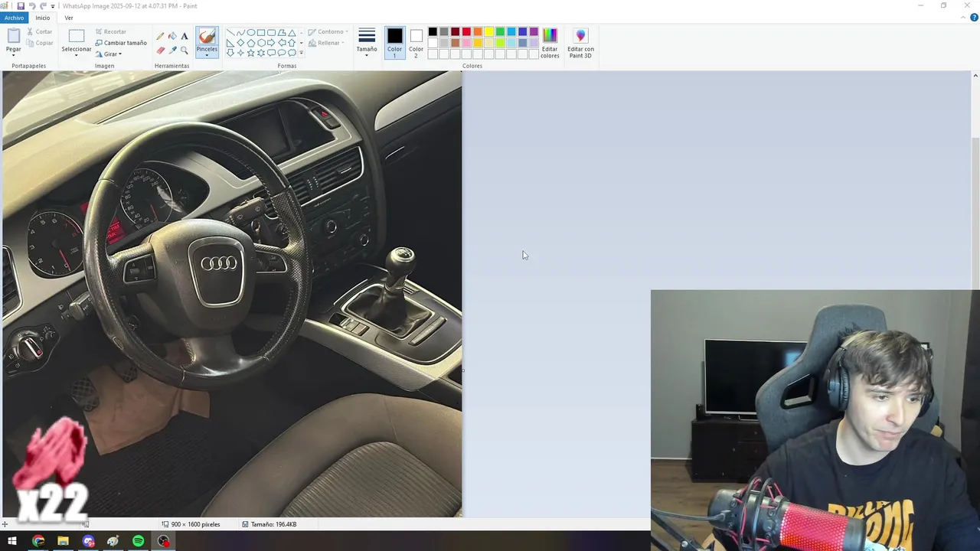
Task: Open Chrome from the taskbar
Action: pos(38,541)
